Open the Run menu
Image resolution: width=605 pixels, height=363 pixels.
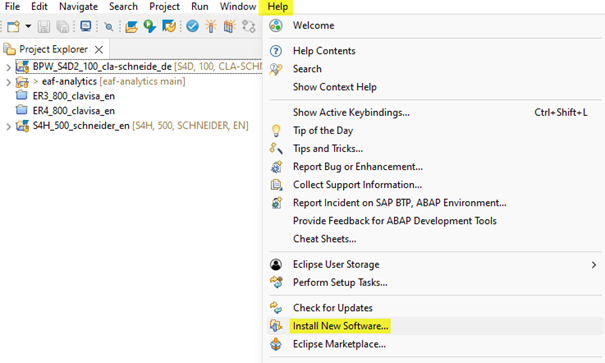199,7
